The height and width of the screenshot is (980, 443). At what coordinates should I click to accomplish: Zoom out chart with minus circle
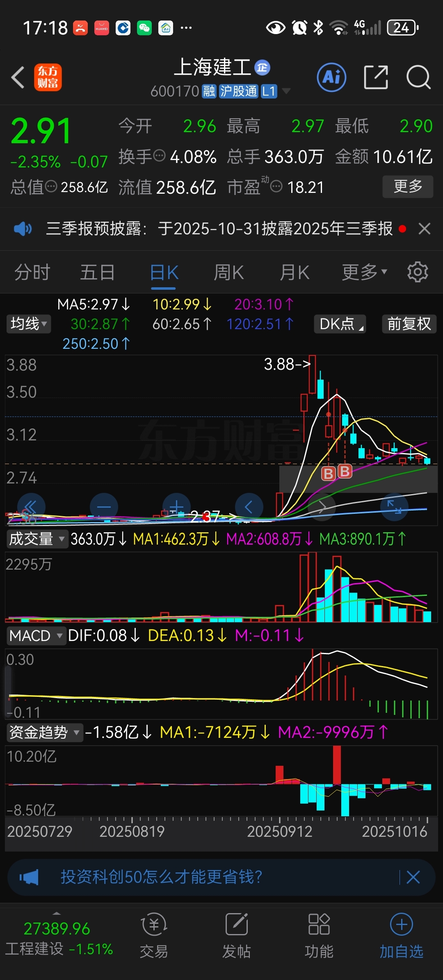click(104, 507)
